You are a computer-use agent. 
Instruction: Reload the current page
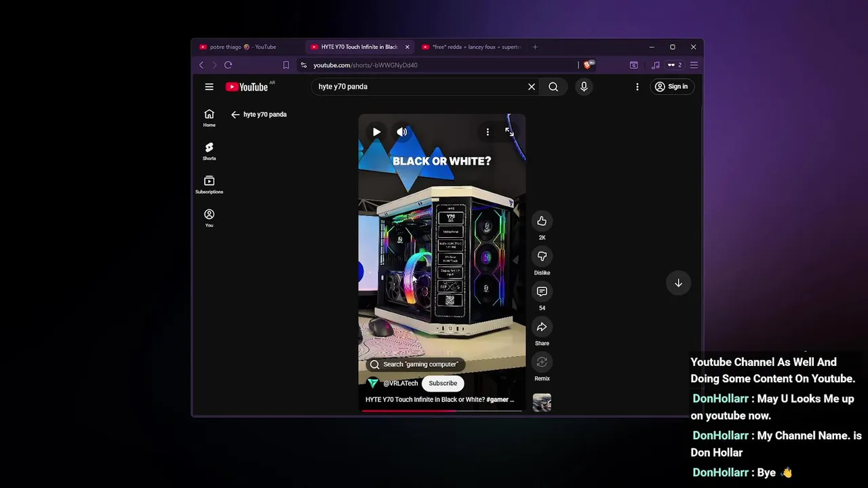point(228,65)
